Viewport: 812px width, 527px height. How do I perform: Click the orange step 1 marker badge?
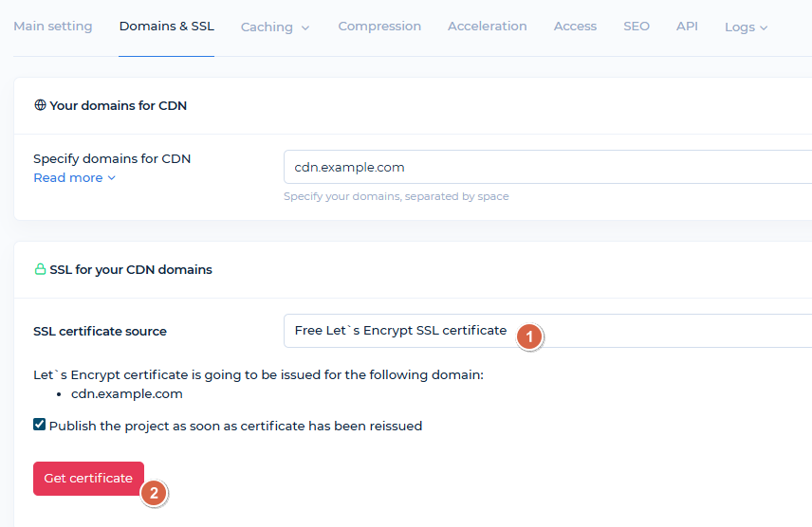click(x=530, y=336)
